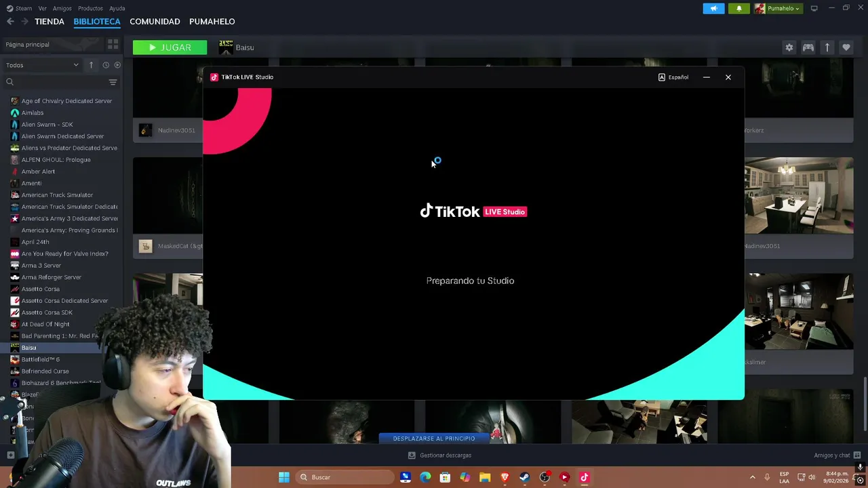Open Steam taskbar icon

pyautogui.click(x=524, y=477)
